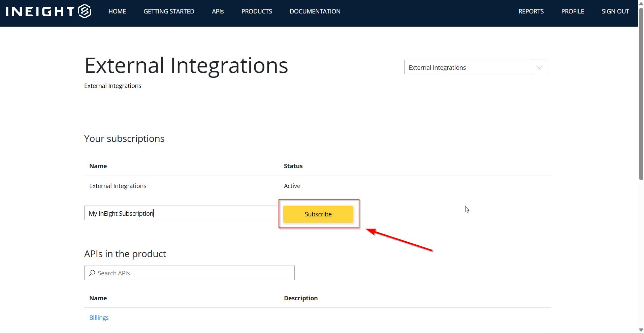Open the PRODUCTS menu item
Image resolution: width=644 pixels, height=333 pixels.
256,11
